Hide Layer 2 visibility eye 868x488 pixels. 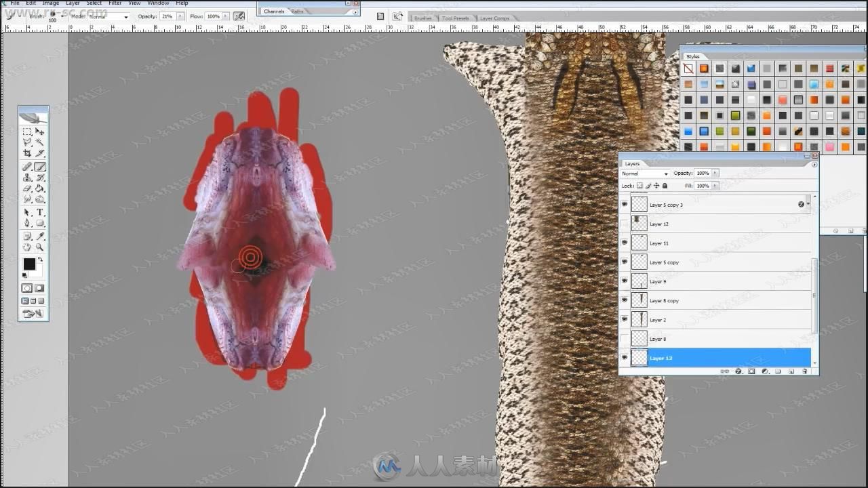click(x=624, y=319)
